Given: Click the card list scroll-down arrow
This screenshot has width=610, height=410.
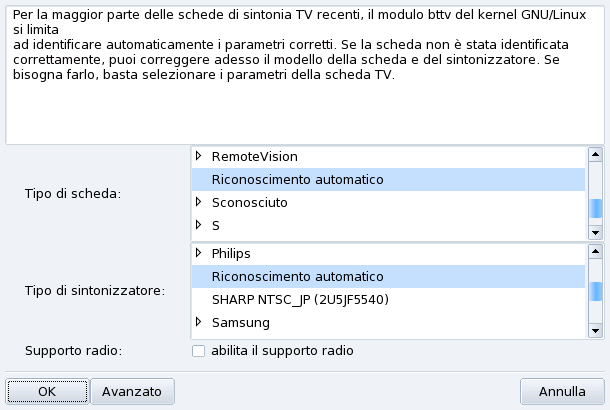Looking at the screenshot, I should 595,231.
